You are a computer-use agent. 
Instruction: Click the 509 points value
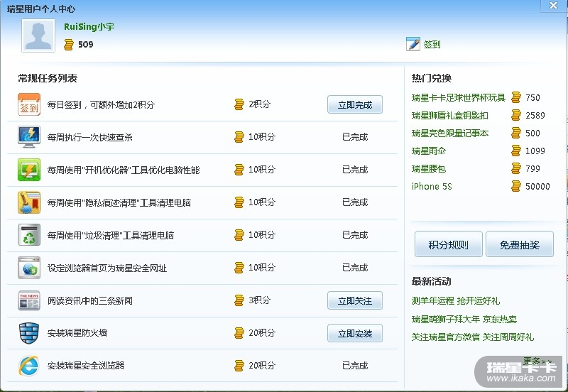point(85,45)
